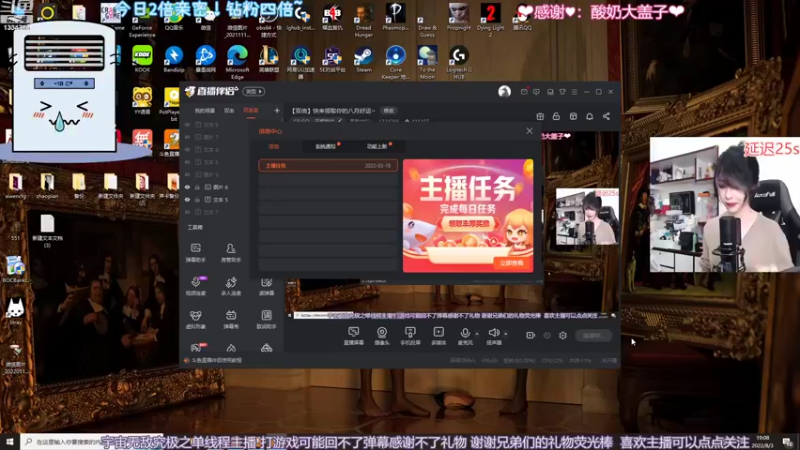Image resolution: width=800 pixels, height=450 pixels.
Task: Click the user avatar in title bar
Action: [504, 91]
